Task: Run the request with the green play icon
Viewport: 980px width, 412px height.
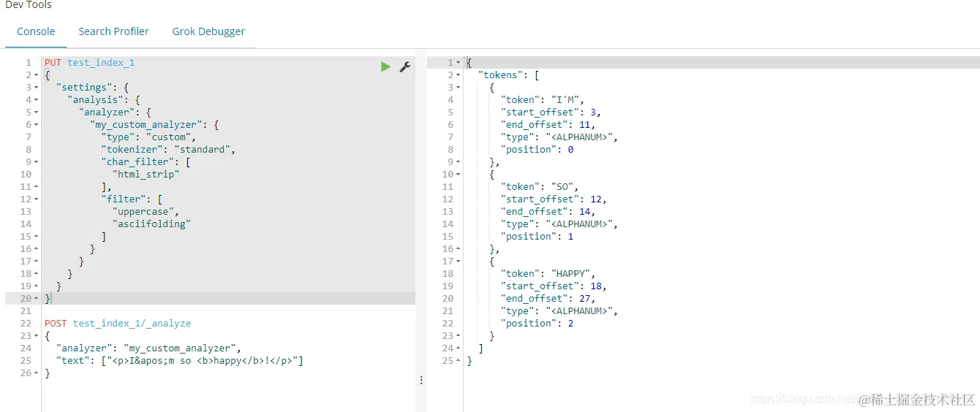Action: click(385, 66)
